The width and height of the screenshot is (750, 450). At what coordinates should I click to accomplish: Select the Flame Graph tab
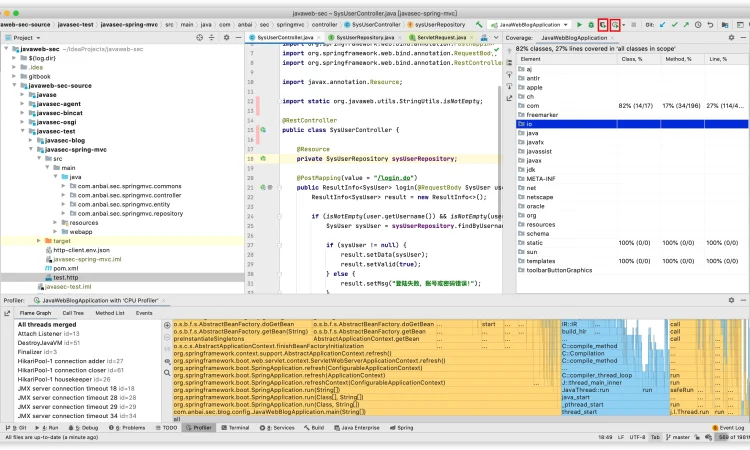(x=35, y=313)
